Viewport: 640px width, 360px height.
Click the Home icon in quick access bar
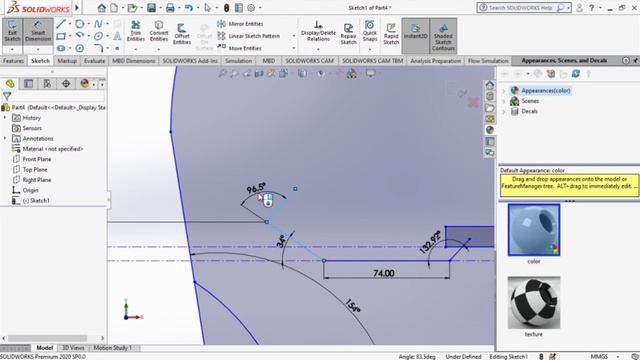coord(101,7)
